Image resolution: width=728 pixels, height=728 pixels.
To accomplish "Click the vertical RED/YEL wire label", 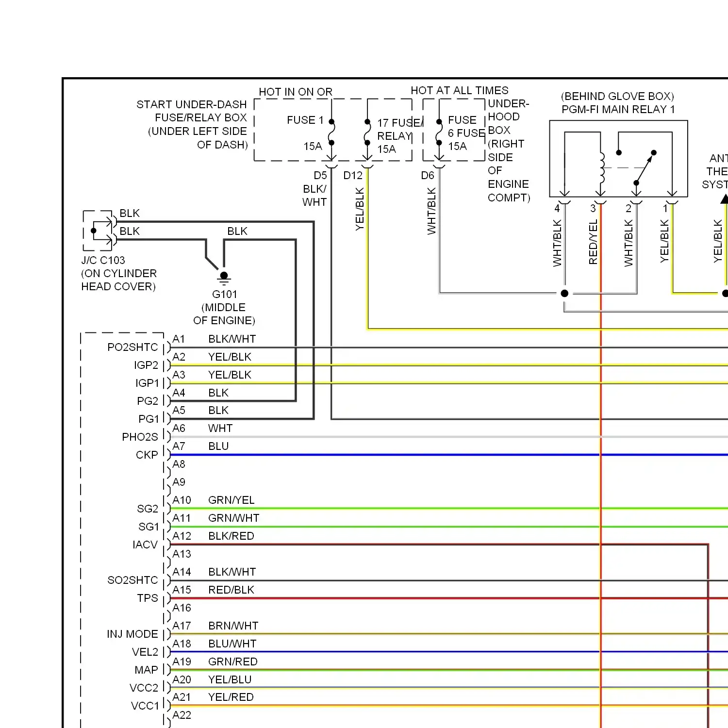I will (x=593, y=242).
